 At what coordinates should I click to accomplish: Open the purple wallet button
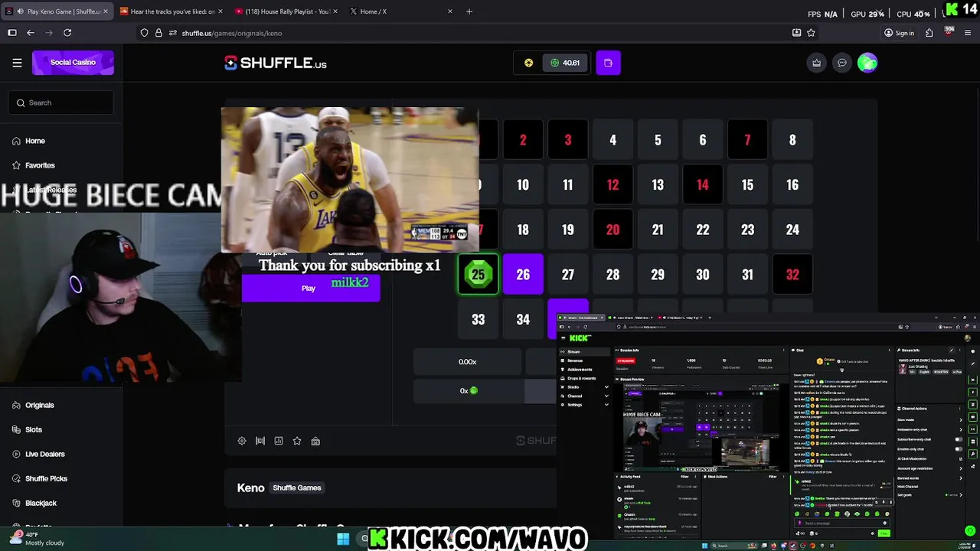point(608,63)
